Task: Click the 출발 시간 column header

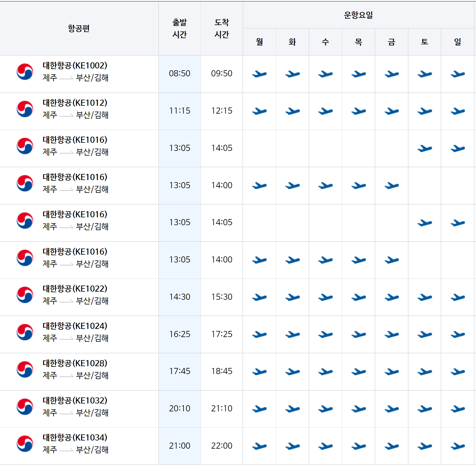Action: pos(180,29)
